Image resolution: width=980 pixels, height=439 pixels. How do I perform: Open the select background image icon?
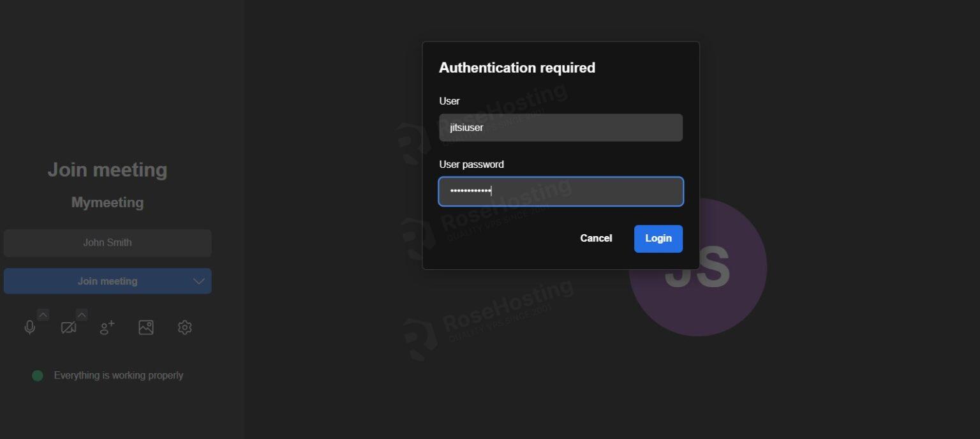click(x=146, y=327)
